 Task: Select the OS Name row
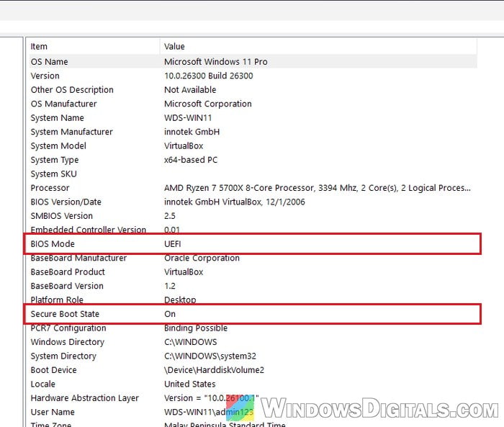point(253,62)
